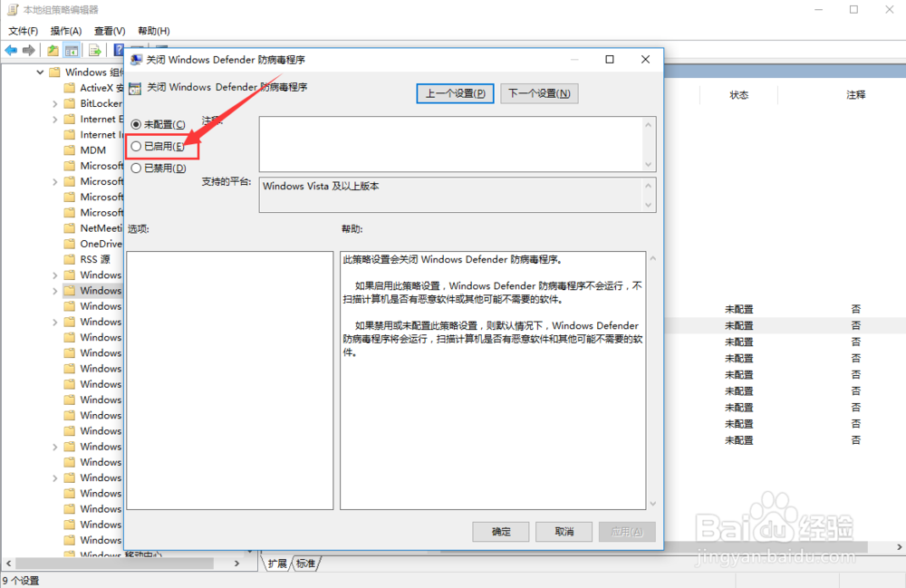
Task: Click the tree pane horizontal scrollbar thumb
Action: [x=114, y=563]
